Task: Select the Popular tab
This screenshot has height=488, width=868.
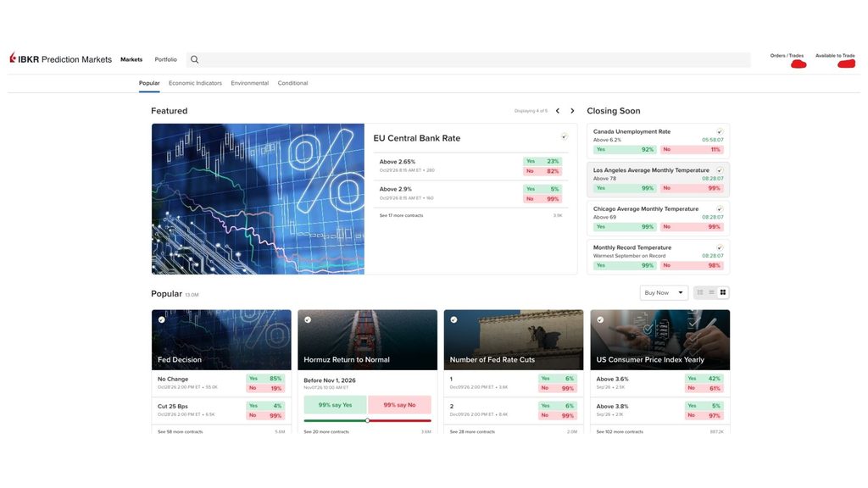Action: (x=149, y=83)
